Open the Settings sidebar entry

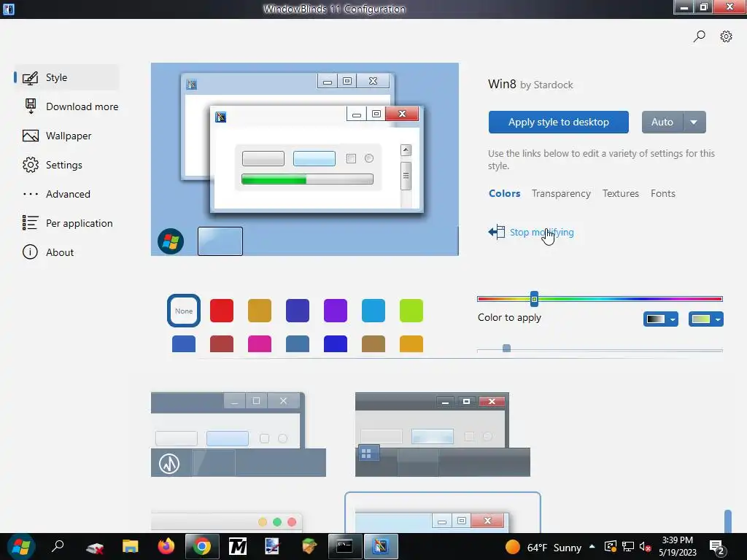pyautogui.click(x=66, y=165)
